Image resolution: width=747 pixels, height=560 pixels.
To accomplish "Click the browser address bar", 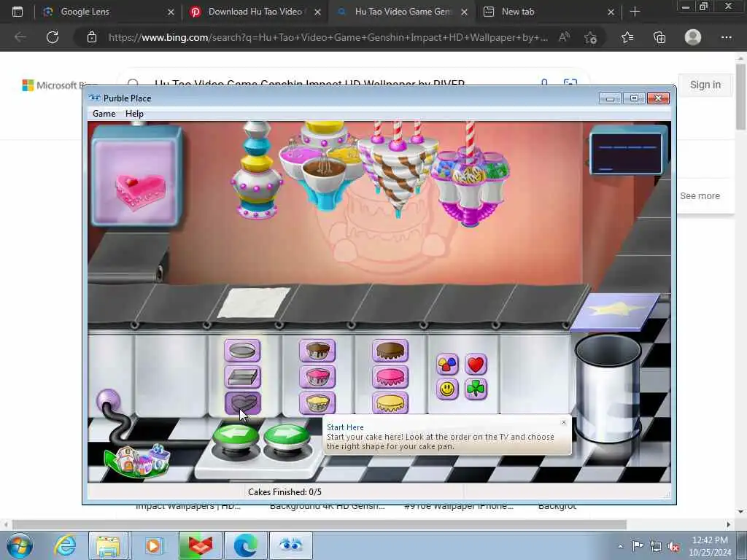I will (x=328, y=37).
